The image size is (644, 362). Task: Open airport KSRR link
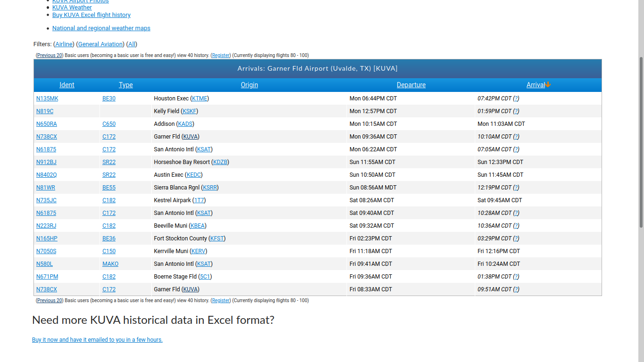click(x=210, y=188)
